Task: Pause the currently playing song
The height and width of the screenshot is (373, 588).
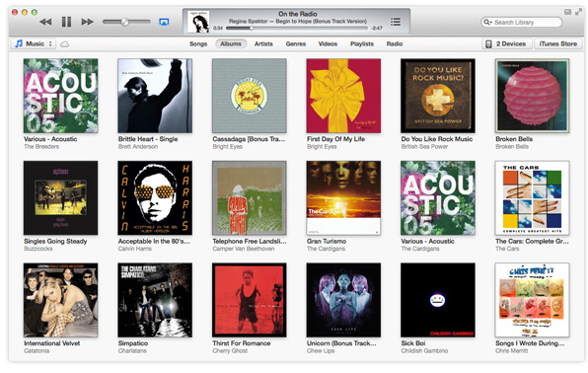Action: [66, 22]
